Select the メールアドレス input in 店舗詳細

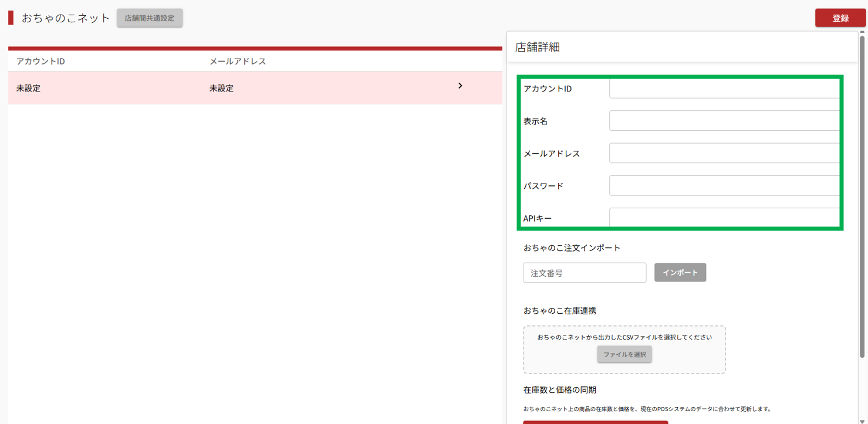[724, 153]
